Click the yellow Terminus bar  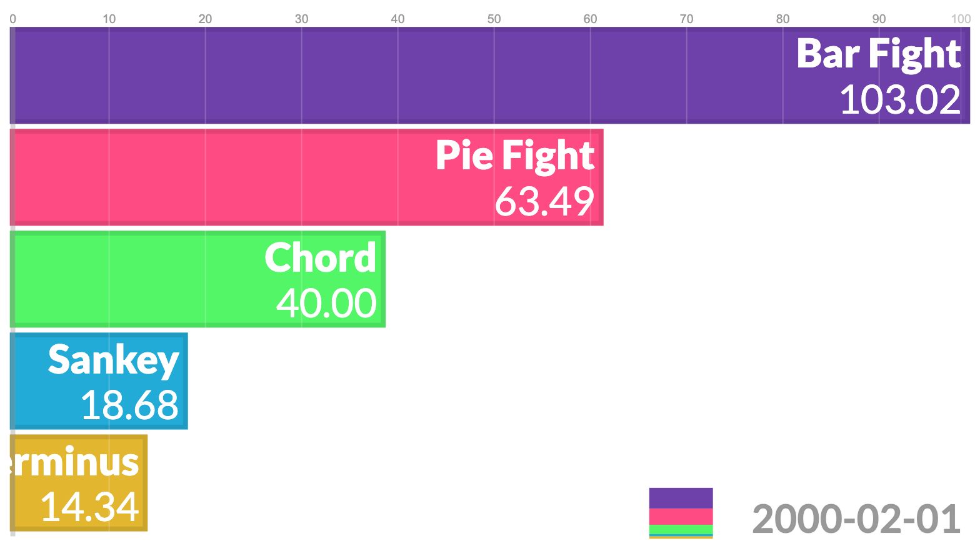[79, 483]
